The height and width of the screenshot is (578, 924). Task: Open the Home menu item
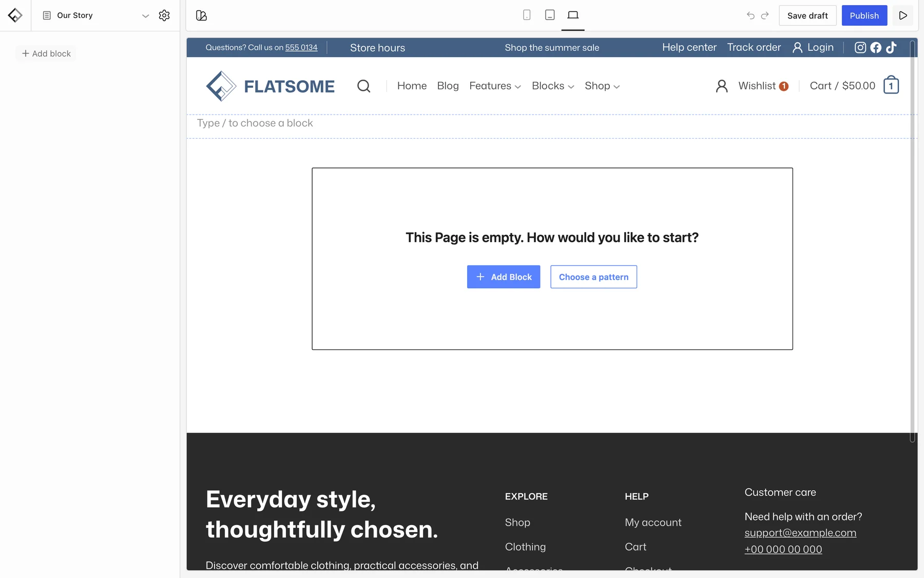412,86
